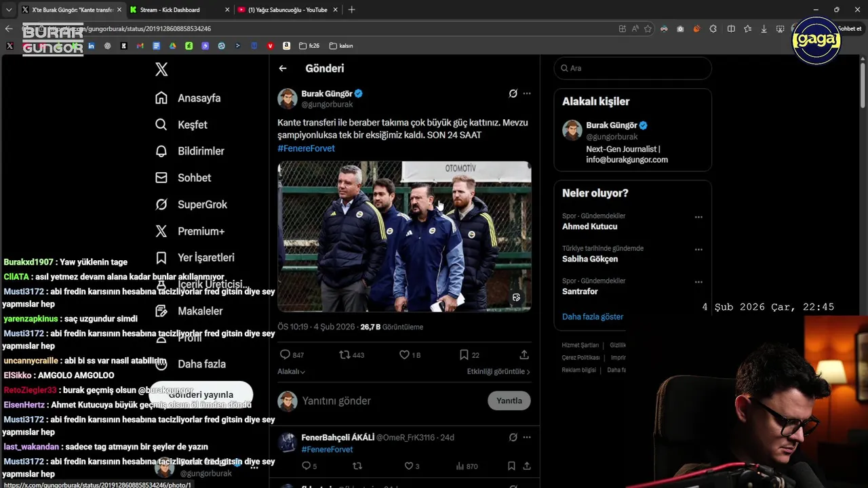Click the Yanıtla button
The image size is (868, 488).
tap(509, 401)
